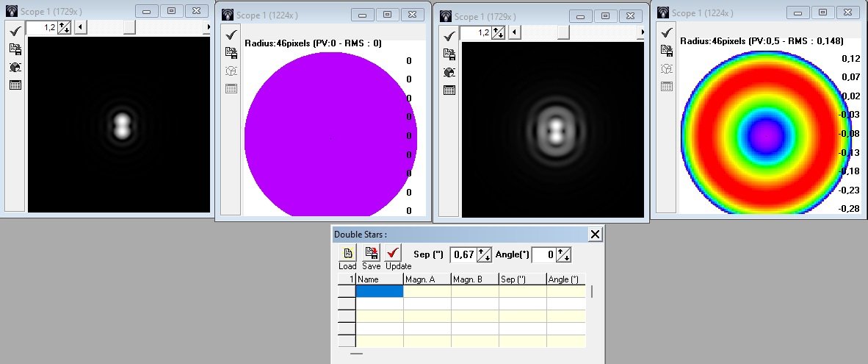Click the Update checkmark in Double Stars dialog
The width and height of the screenshot is (868, 364).
[x=394, y=253]
